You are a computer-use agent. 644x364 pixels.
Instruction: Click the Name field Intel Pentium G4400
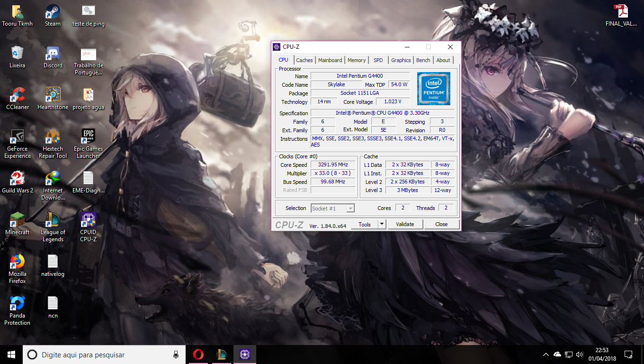[360, 76]
